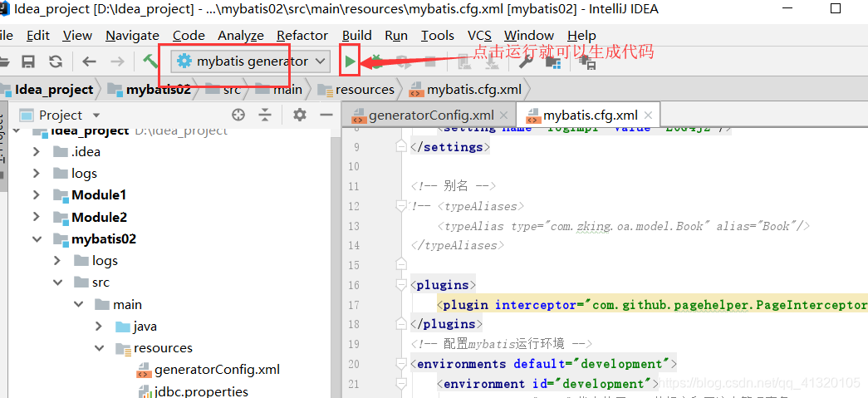Open the Project view mode dropdown arrow
Image resolution: width=868 pixels, height=398 pixels.
pyautogui.click(x=96, y=115)
